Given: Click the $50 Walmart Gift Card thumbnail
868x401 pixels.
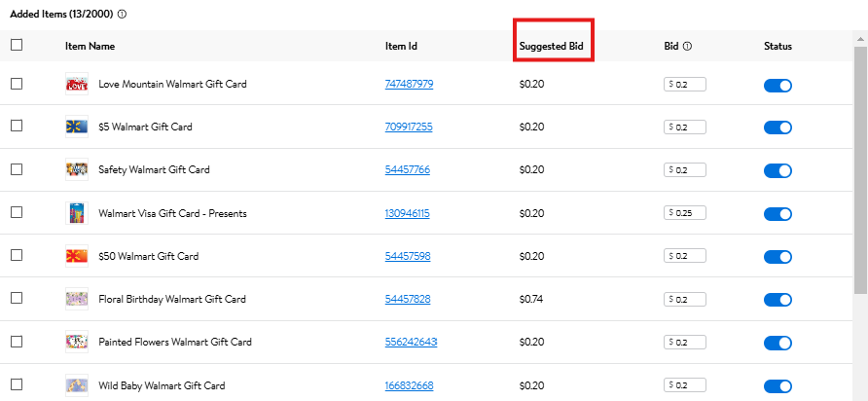Looking at the screenshot, I should click(76, 256).
